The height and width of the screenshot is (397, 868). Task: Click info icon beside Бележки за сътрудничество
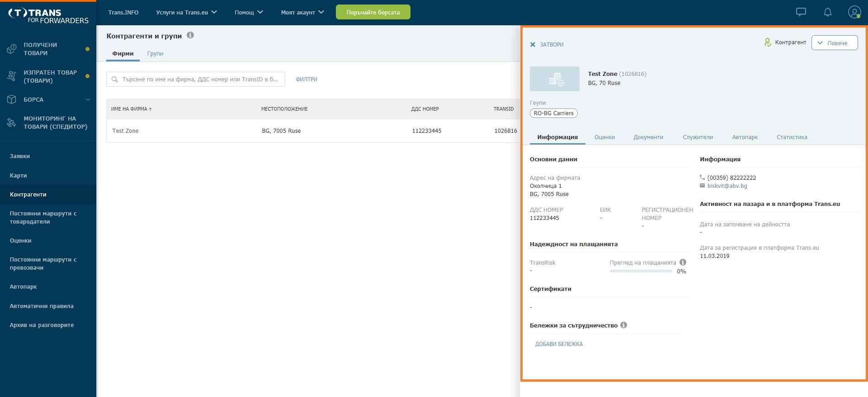point(623,325)
